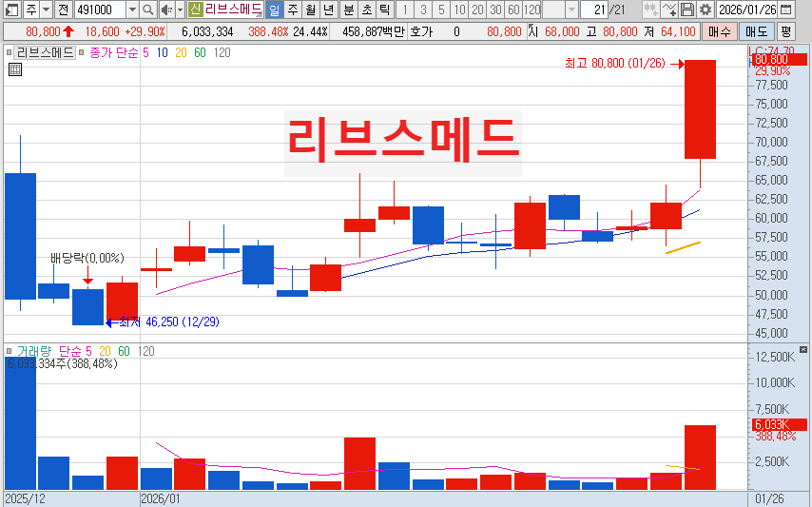The width and height of the screenshot is (812, 507).
Task: Click the candlestick chart-type icon
Action: 650,10
